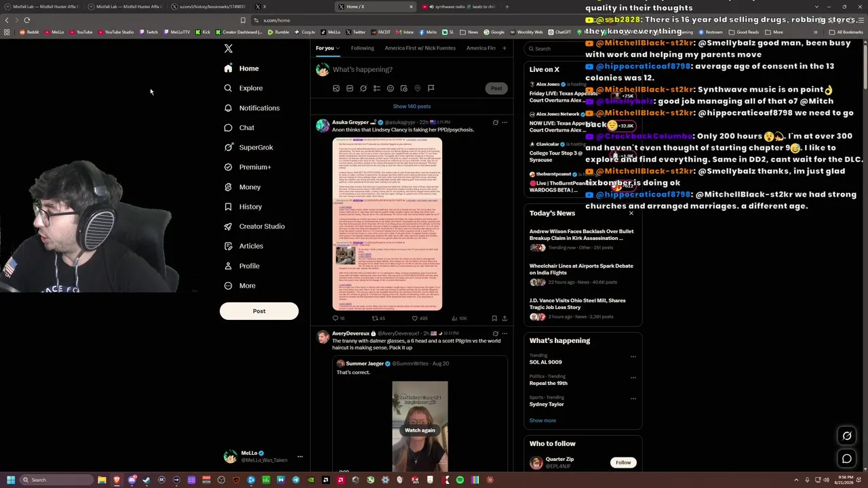Click the composer Post button
The height and width of the screenshot is (488, 868).
point(496,88)
